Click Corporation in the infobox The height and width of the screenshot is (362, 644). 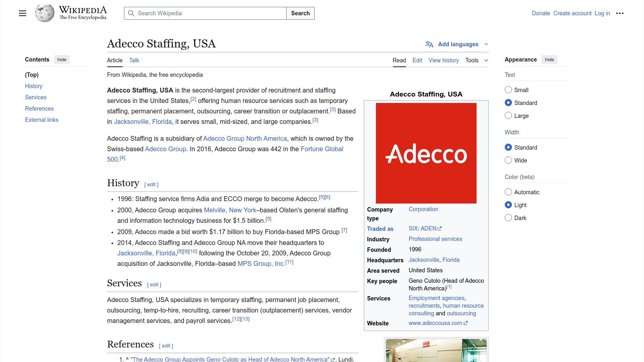click(x=423, y=209)
